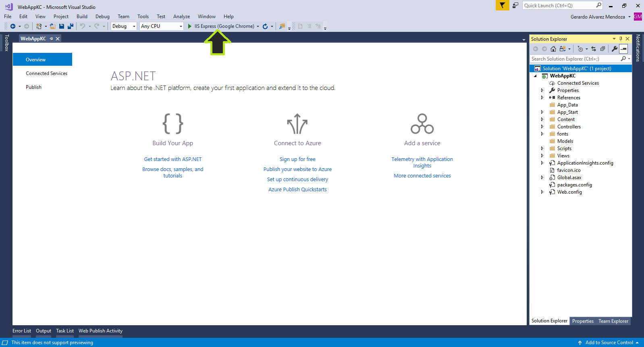Expand the References node
This screenshot has height=347, width=644.
pyautogui.click(x=542, y=98)
